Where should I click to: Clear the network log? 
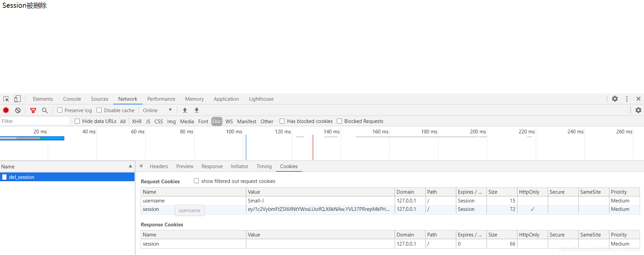18,110
